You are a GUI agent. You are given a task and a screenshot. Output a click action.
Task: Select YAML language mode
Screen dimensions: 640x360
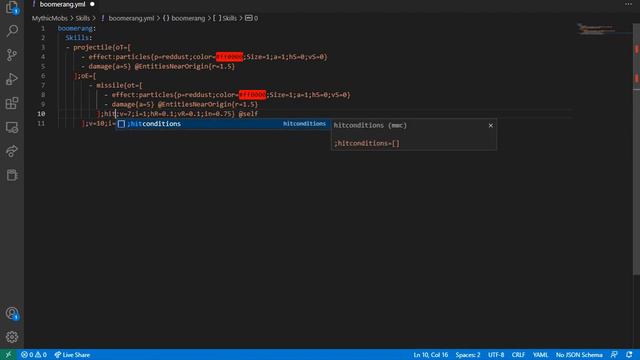point(540,355)
